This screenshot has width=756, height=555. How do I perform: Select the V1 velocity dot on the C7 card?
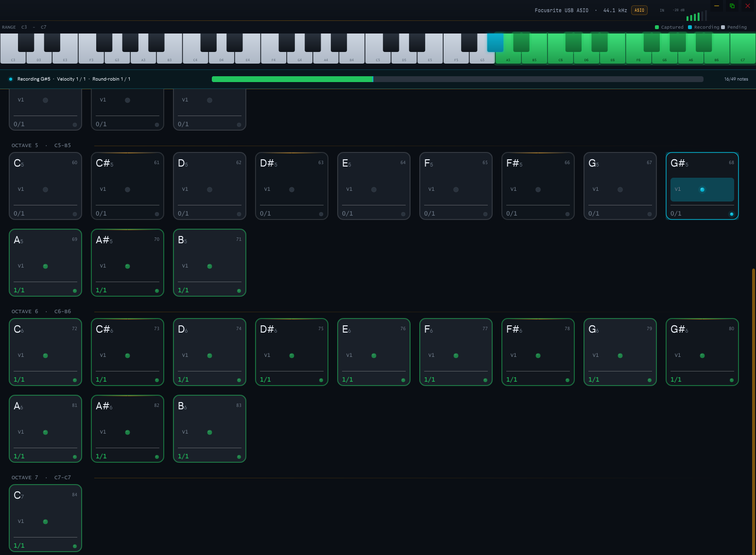click(45, 521)
